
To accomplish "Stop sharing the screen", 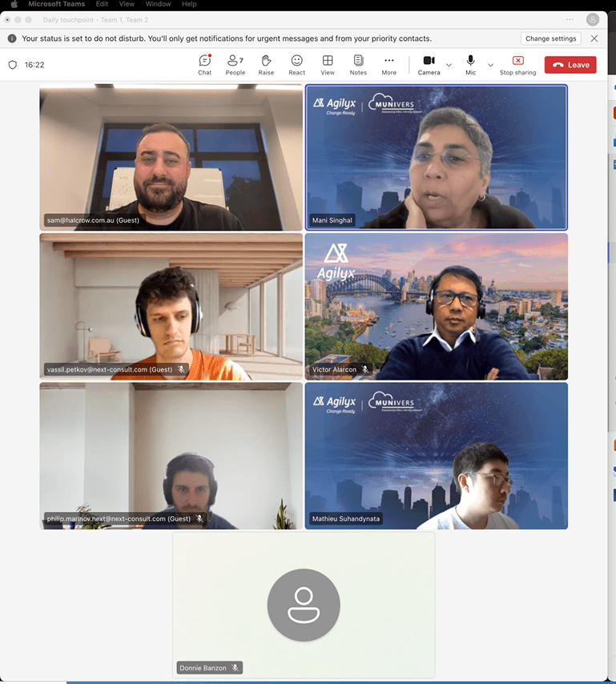I will coord(517,65).
